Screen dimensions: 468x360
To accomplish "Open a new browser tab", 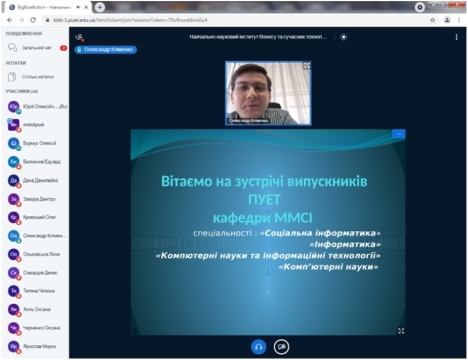I will (x=100, y=7).
